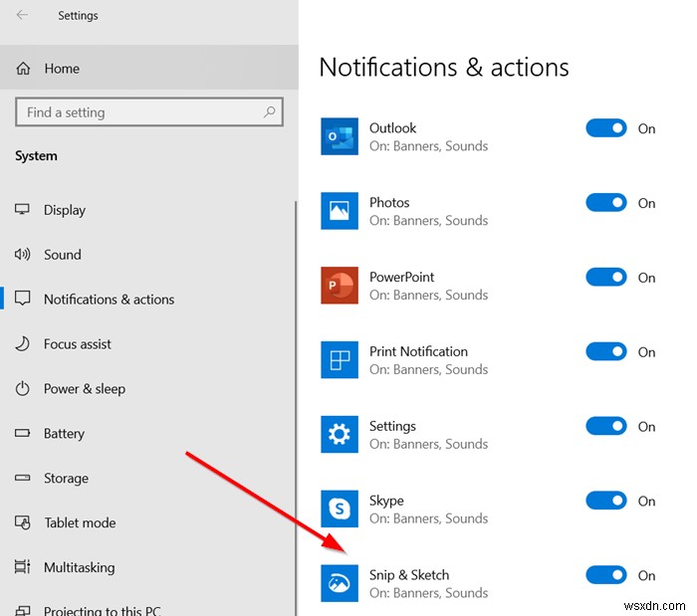
Task: Open Power & sleep settings page
Action: tap(147, 389)
